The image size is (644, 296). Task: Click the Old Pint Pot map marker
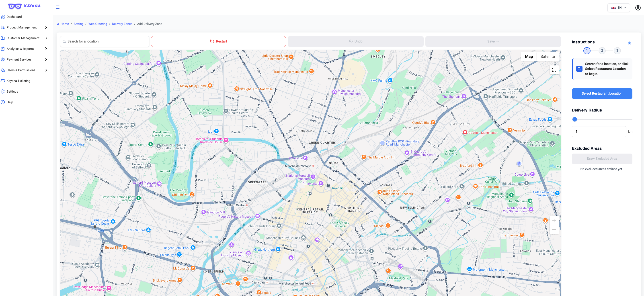191,194
